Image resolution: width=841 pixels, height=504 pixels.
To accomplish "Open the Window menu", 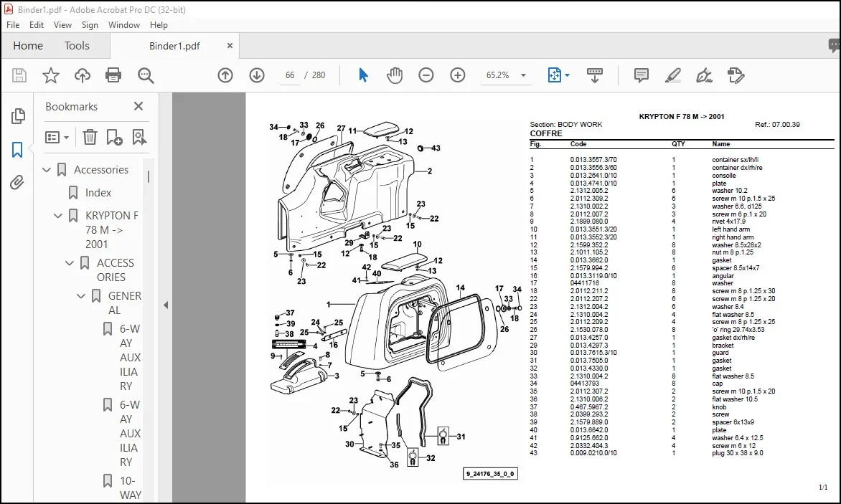I will [124, 24].
